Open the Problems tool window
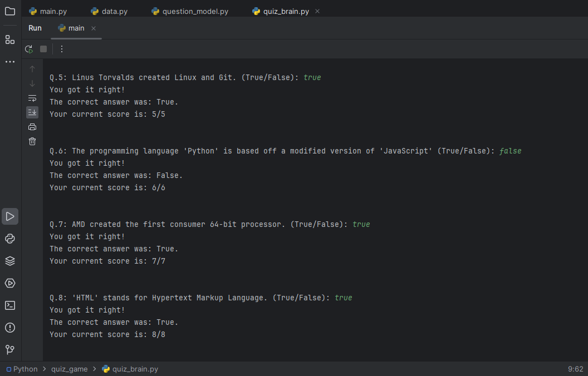The image size is (588, 376). [10, 328]
